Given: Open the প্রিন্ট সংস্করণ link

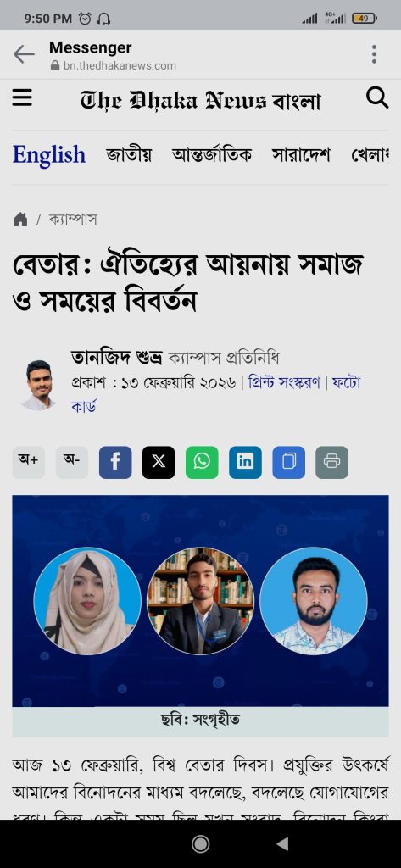Looking at the screenshot, I should click(x=284, y=382).
